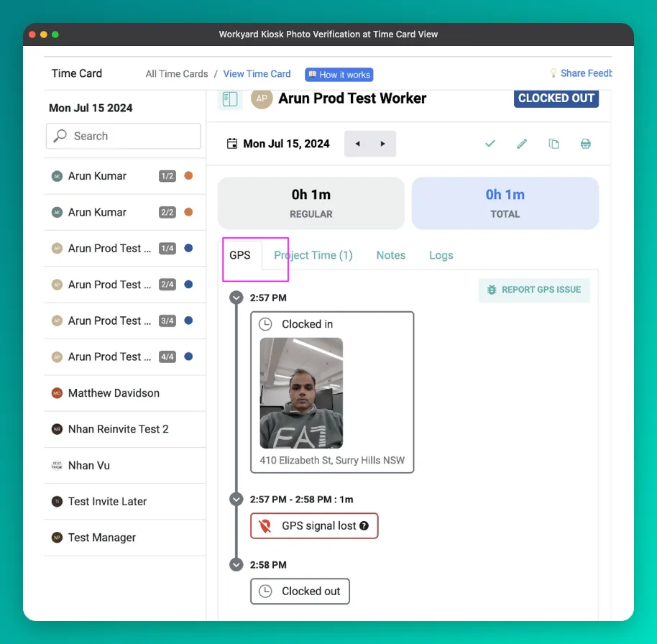Open the Project Time (1) tab
The width and height of the screenshot is (657, 644).
[x=313, y=255]
